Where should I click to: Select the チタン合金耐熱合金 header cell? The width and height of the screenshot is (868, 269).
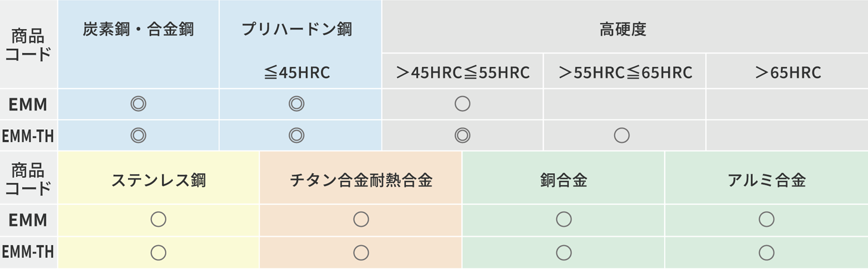(361, 180)
